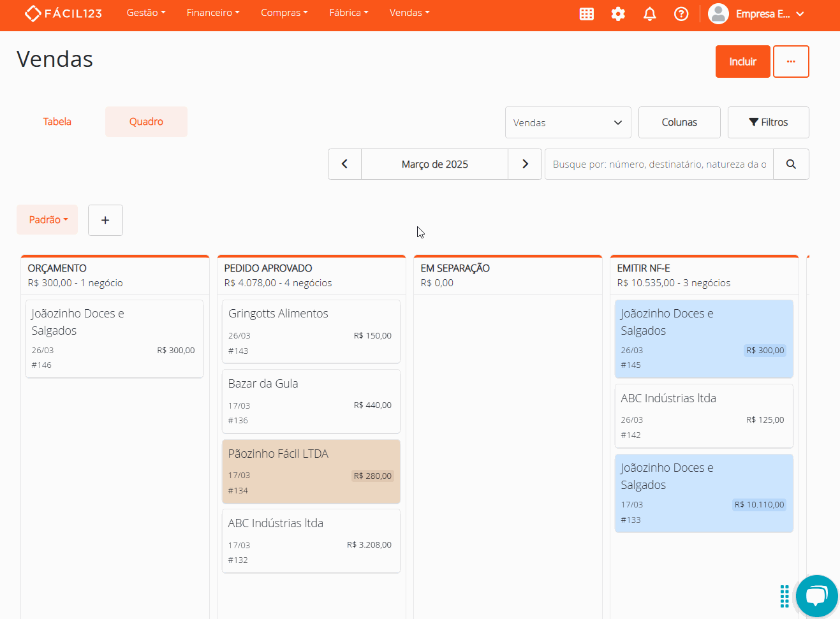The height and width of the screenshot is (619, 840).
Task: Click the search magnifier button
Action: coord(791,164)
